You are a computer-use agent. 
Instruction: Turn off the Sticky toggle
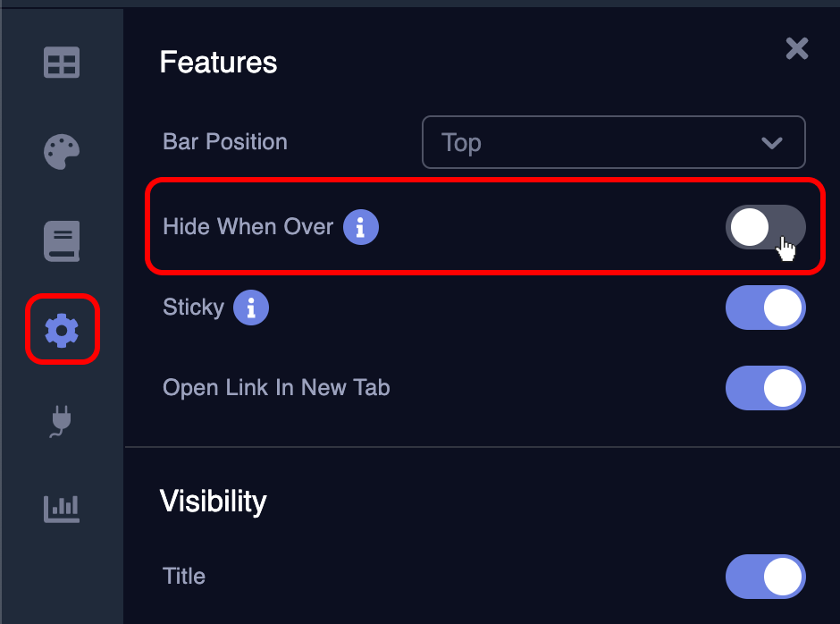pyautogui.click(x=765, y=308)
